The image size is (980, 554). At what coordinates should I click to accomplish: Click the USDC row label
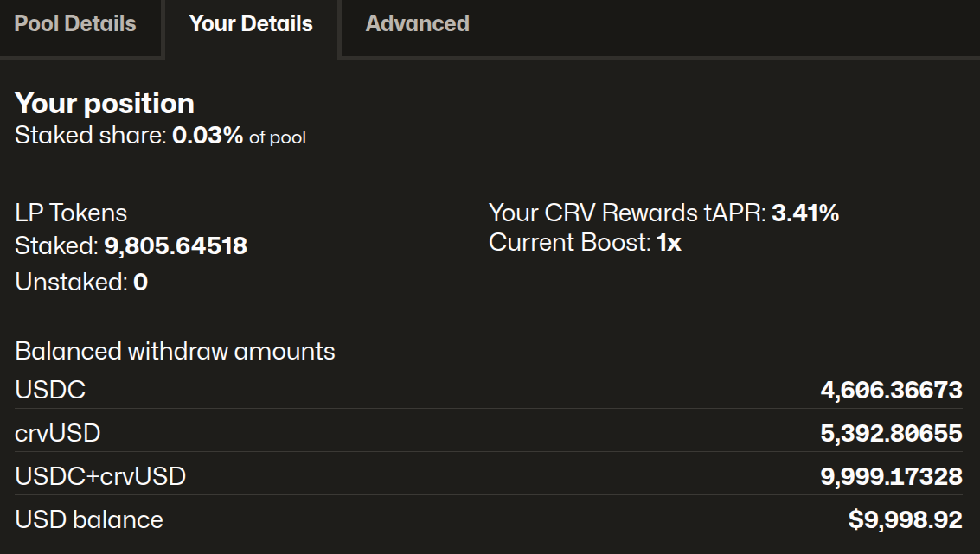[x=50, y=390]
